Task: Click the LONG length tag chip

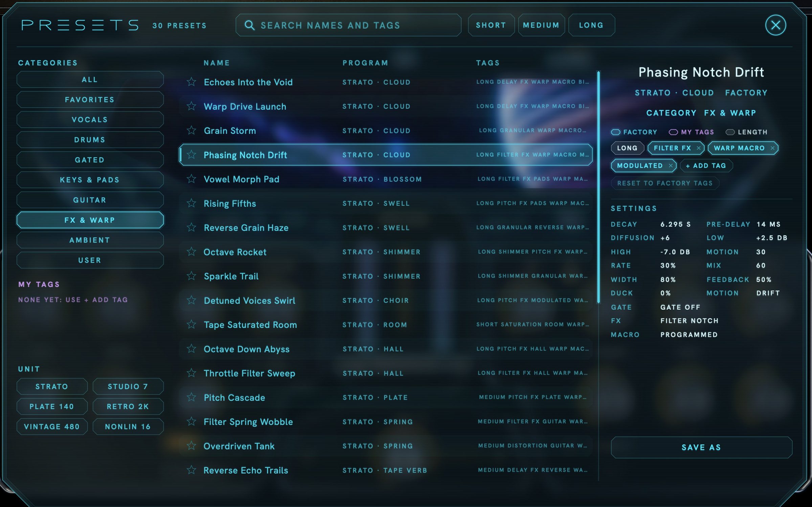Action: tap(627, 148)
